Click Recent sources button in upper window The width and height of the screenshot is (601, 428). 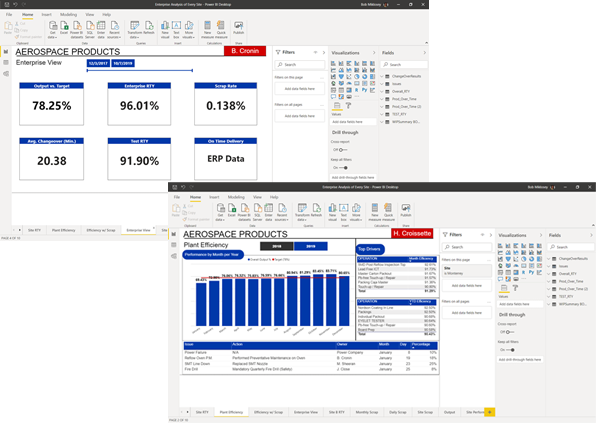point(114,29)
